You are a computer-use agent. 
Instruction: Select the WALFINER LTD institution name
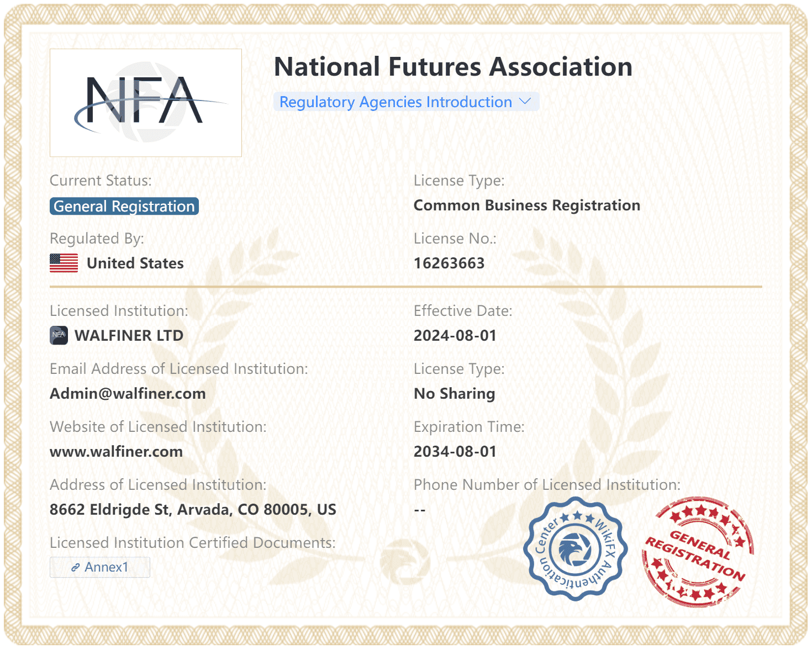pos(129,335)
